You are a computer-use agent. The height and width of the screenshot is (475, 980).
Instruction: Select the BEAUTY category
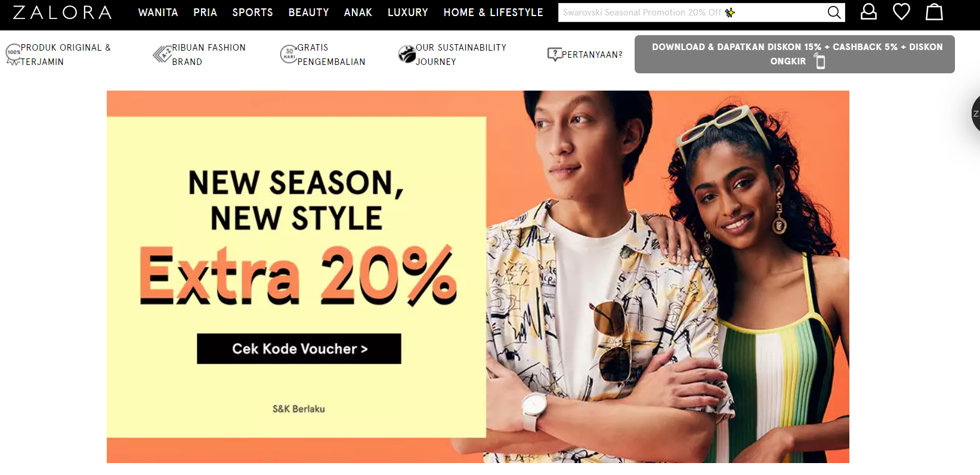tap(308, 13)
